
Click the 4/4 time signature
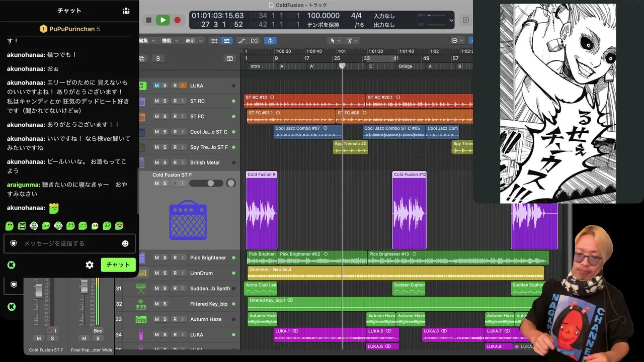356,16
